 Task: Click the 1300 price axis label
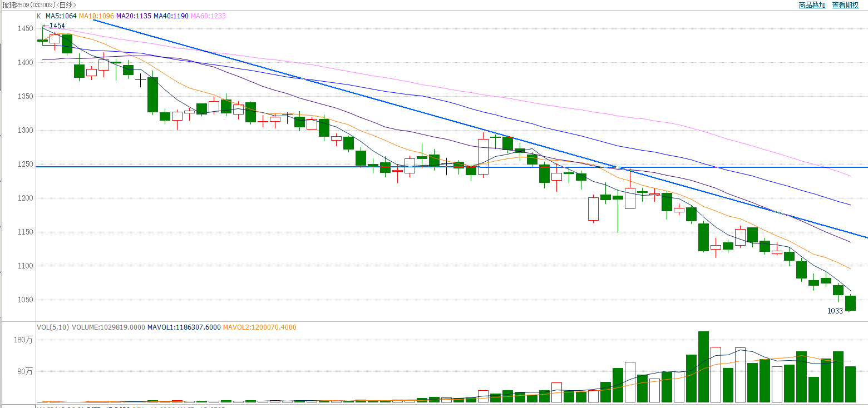pos(26,130)
